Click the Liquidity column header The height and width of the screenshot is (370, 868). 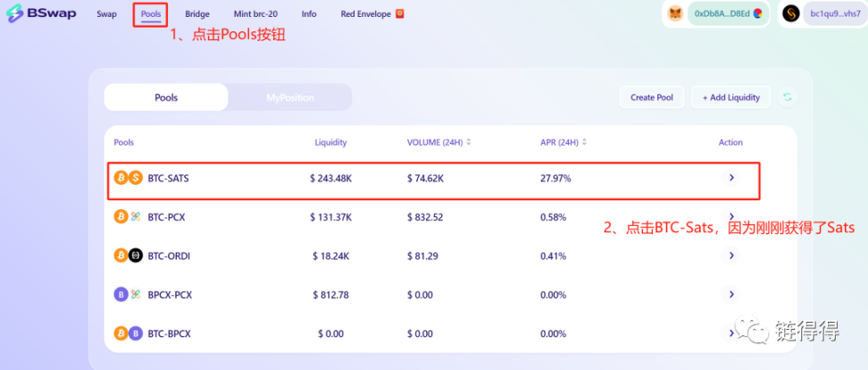click(330, 142)
